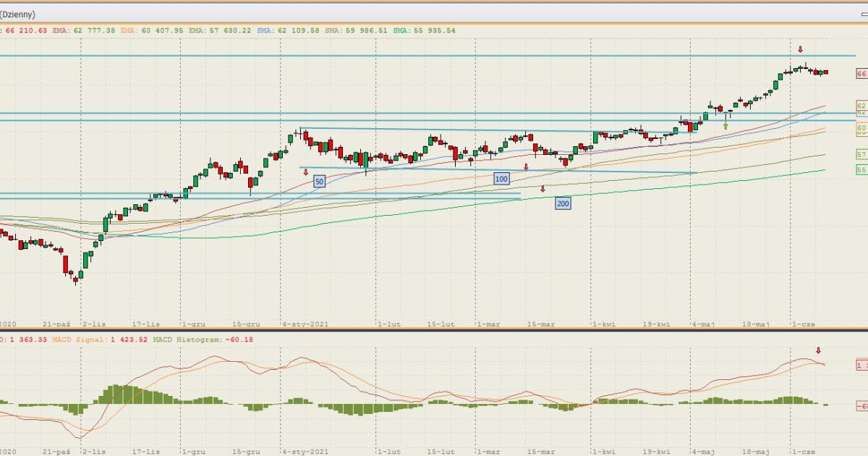Click the red arrow above the 200 label

542,189
